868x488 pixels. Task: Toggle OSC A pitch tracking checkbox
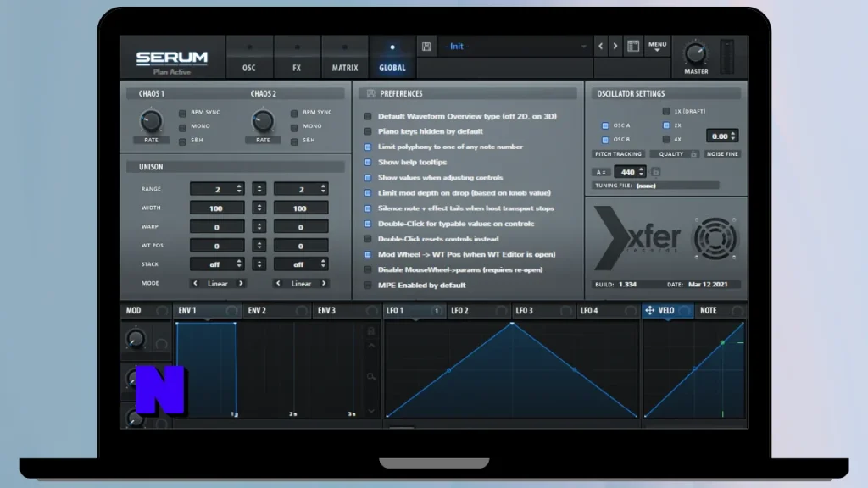click(x=605, y=125)
